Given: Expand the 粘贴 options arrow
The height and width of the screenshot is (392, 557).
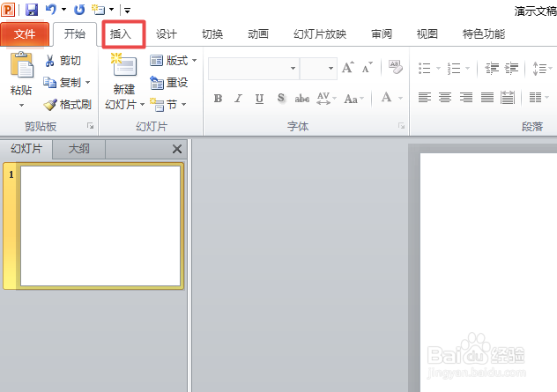Looking at the screenshot, I should pyautogui.click(x=21, y=105).
